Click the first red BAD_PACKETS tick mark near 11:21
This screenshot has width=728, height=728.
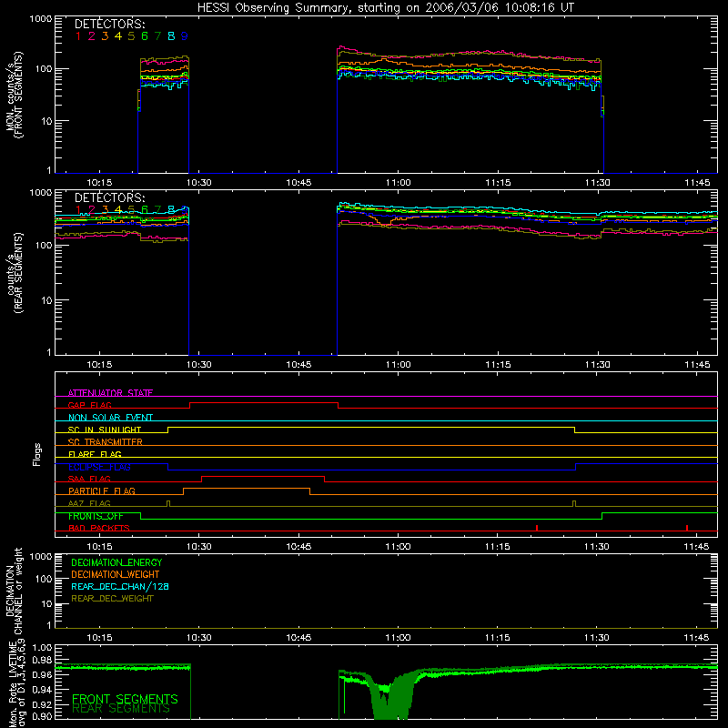(537, 528)
